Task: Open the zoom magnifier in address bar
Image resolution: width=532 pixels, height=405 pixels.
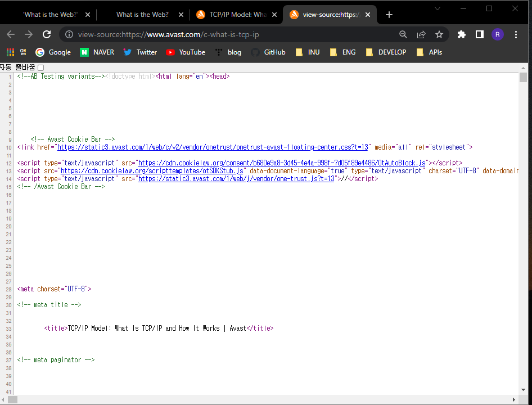Action: (x=403, y=34)
